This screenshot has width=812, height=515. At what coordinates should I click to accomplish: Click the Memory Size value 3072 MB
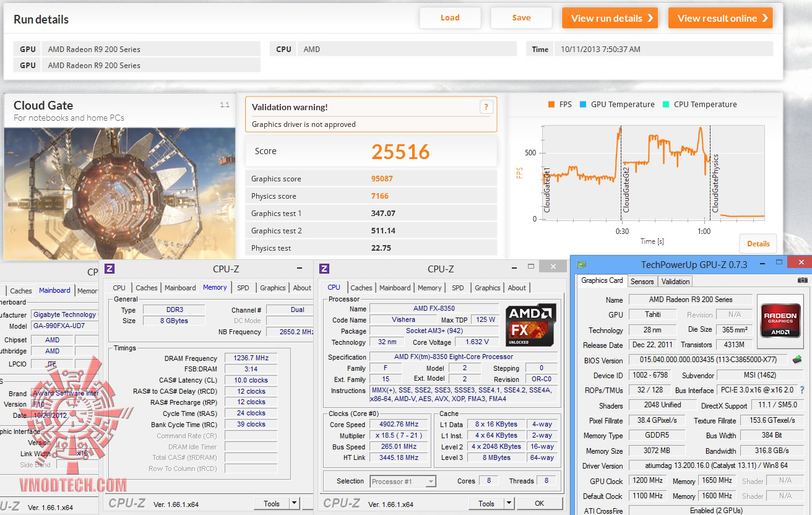point(656,451)
